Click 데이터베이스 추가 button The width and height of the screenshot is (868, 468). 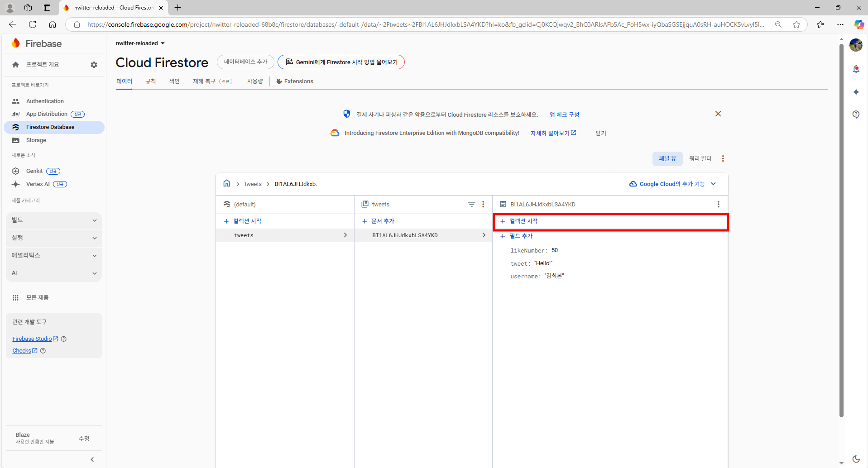[x=245, y=62]
